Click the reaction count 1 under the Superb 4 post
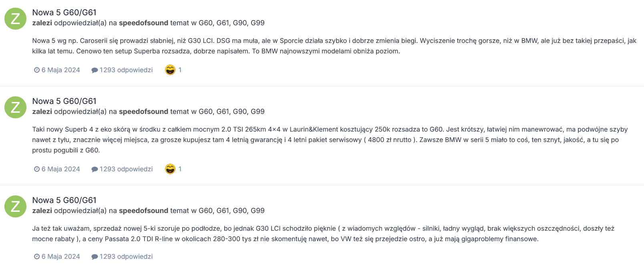644x268 pixels. click(180, 169)
